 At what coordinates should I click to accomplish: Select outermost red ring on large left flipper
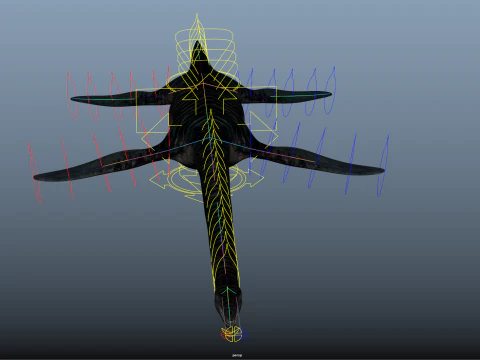point(35,173)
